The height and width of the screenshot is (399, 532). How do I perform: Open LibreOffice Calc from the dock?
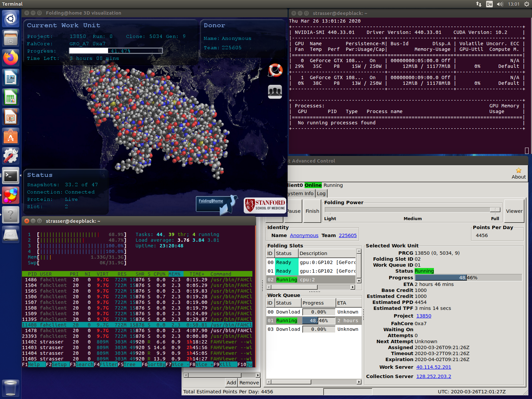pos(11,97)
